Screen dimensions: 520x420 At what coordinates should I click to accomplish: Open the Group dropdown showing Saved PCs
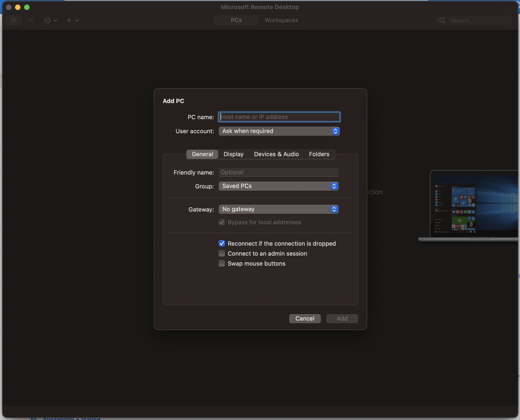(279, 186)
